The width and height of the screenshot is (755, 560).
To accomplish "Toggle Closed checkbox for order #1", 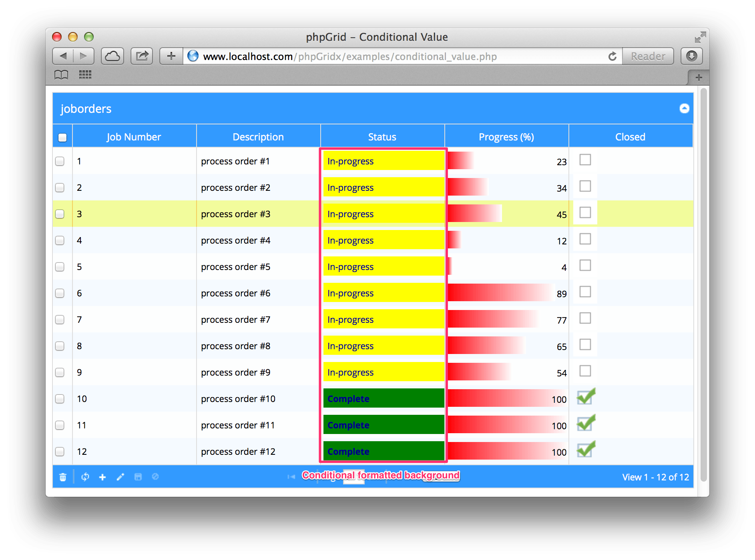I will coord(585,160).
